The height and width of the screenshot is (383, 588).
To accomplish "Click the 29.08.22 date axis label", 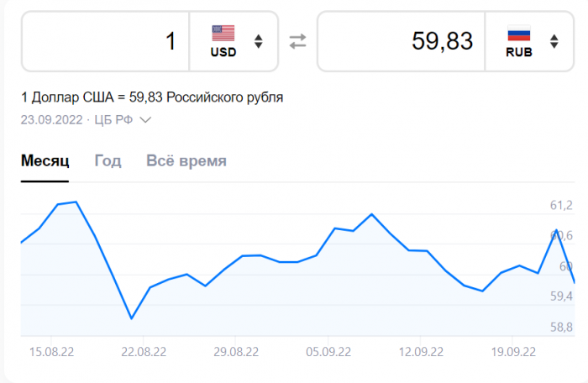I will coord(236,352).
